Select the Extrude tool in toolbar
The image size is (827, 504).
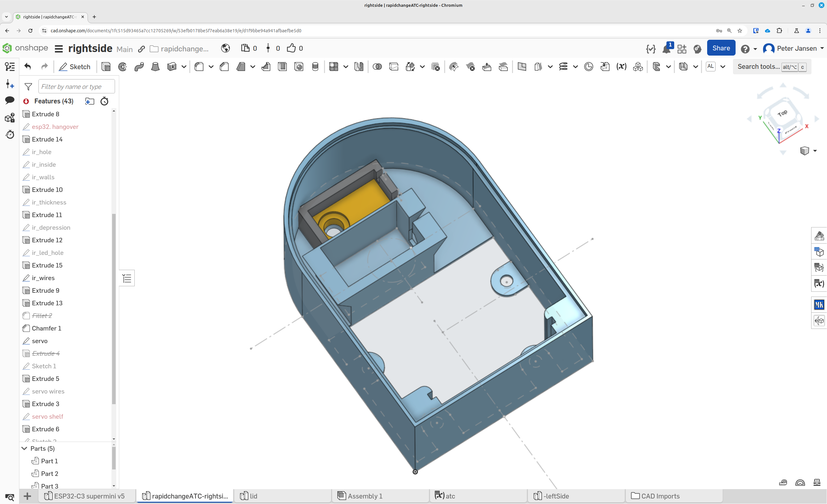coord(106,67)
